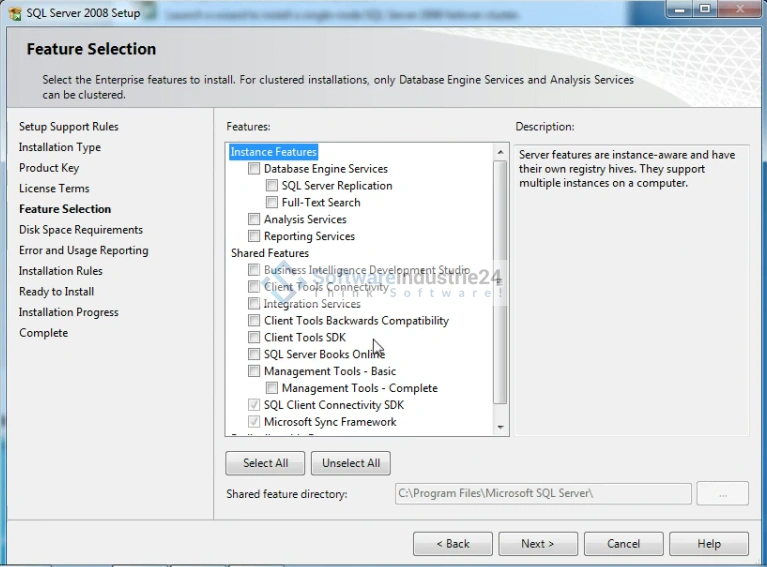
Task: Tick the Client Tools SDK checkbox
Action: tap(254, 338)
